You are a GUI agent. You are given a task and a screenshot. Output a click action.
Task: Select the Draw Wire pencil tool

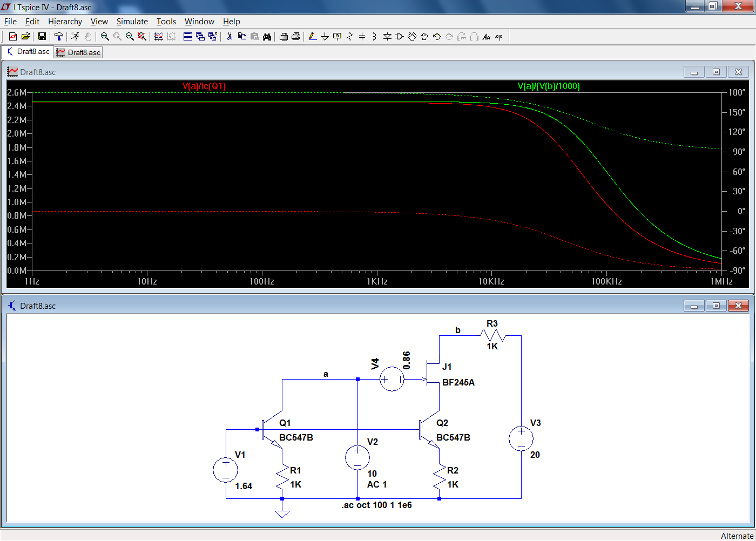pos(313,36)
